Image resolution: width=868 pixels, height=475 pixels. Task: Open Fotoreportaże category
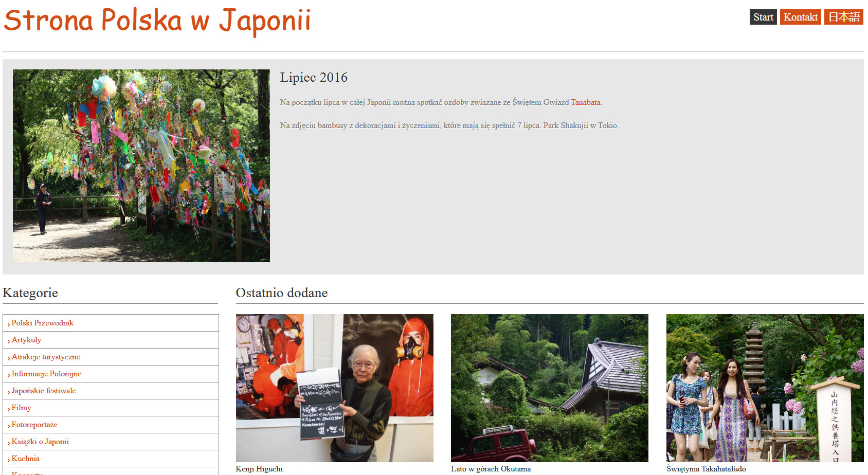(34, 425)
